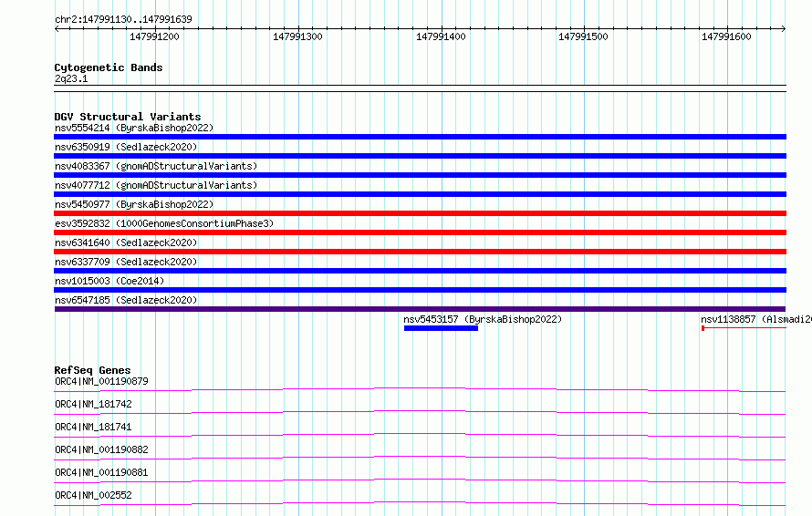The image size is (812, 516).
Task: Open the nsv6337709 (Sedlazeck2020) label
Action: [x=126, y=262]
